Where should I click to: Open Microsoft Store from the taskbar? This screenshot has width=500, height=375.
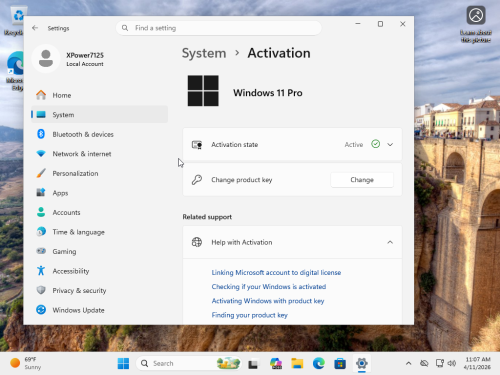click(340, 363)
